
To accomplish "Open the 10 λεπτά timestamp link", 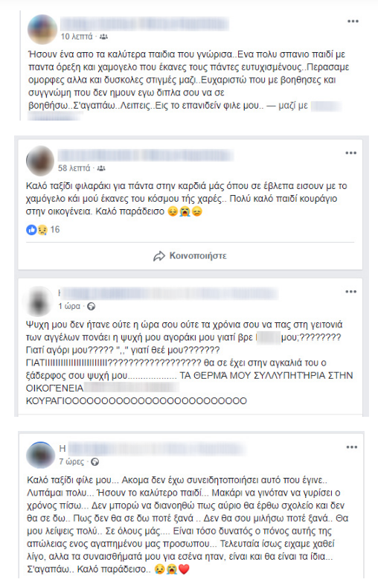I will 77,36.
